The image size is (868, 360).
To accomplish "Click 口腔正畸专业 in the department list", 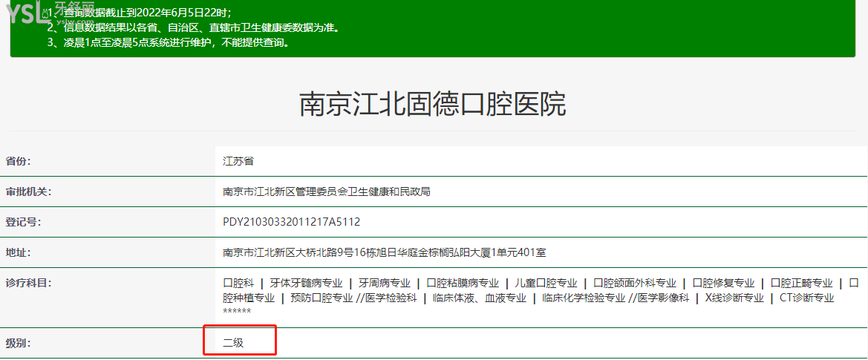I will [802, 283].
